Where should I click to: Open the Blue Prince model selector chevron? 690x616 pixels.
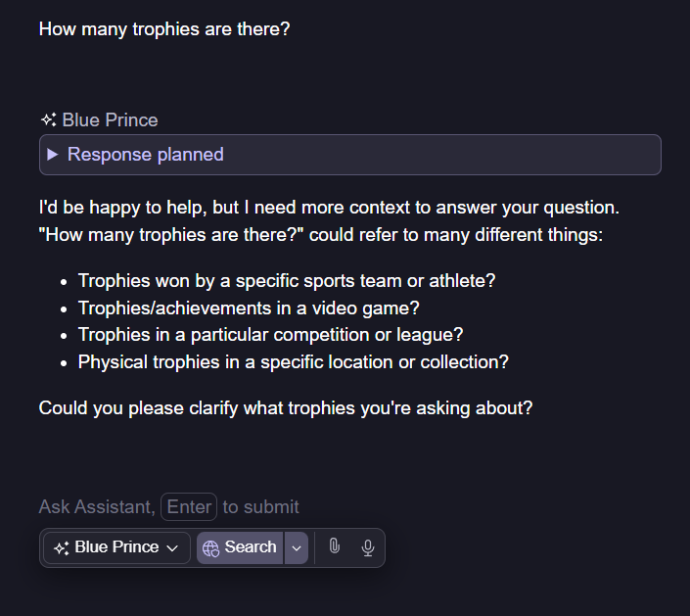pyautogui.click(x=172, y=548)
